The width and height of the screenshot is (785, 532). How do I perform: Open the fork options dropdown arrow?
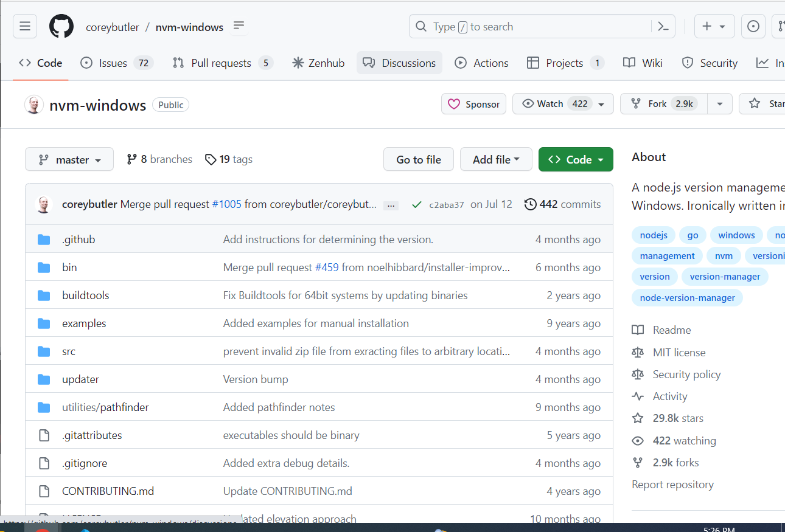720,104
